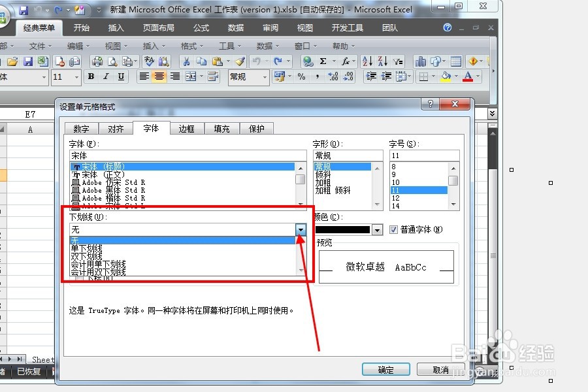Viewport: 588px width, 392px height.
Task: Switch to the 数字 tab
Action: [82, 129]
